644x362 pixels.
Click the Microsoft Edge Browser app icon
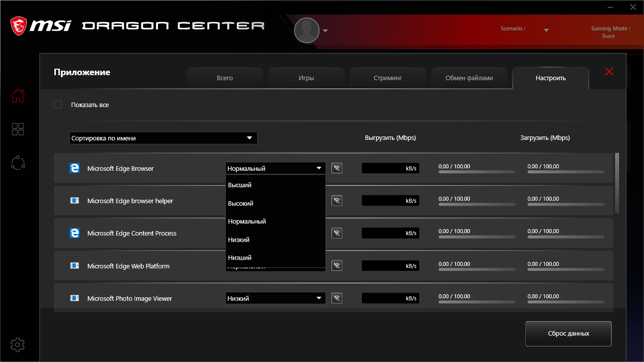tap(75, 168)
